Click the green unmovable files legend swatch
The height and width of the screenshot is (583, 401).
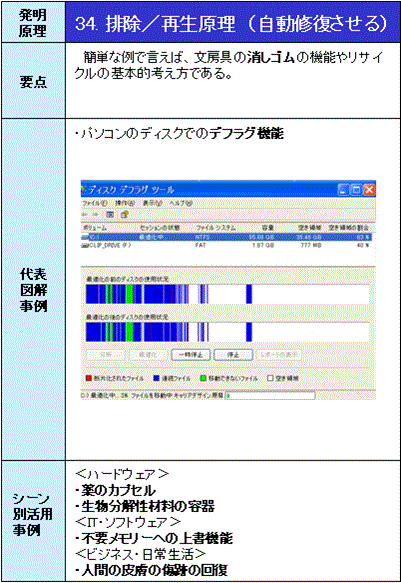coord(203,378)
